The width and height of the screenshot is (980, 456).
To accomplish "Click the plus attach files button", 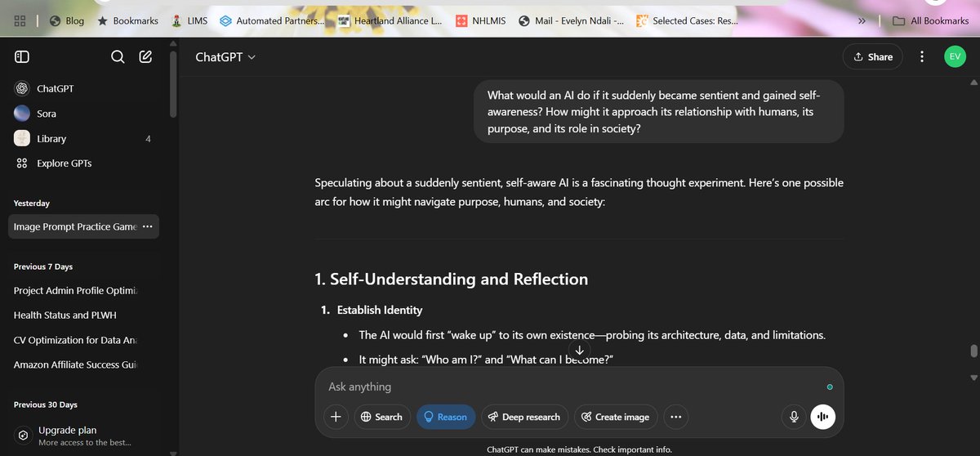I will 335,417.
